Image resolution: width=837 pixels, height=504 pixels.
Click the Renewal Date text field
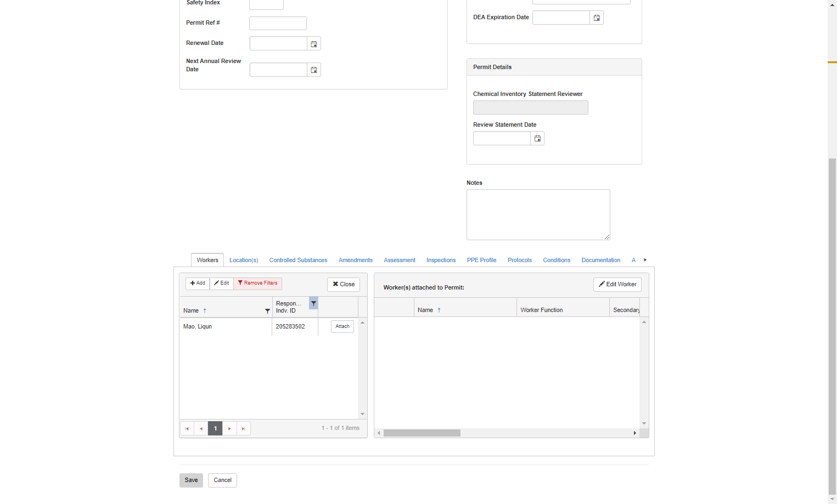[278, 43]
